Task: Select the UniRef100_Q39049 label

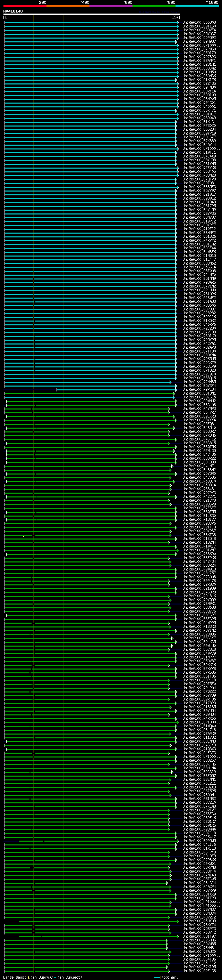Action: pos(199,118)
